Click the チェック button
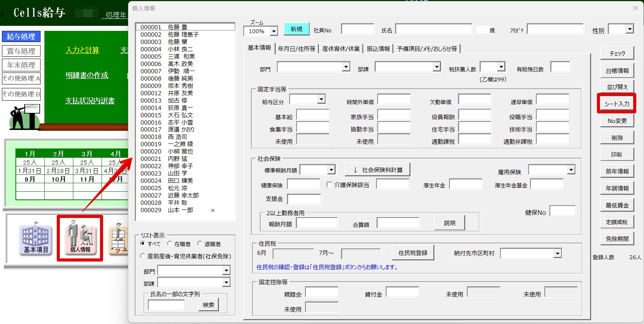The width and height of the screenshot is (644, 324). [x=617, y=54]
